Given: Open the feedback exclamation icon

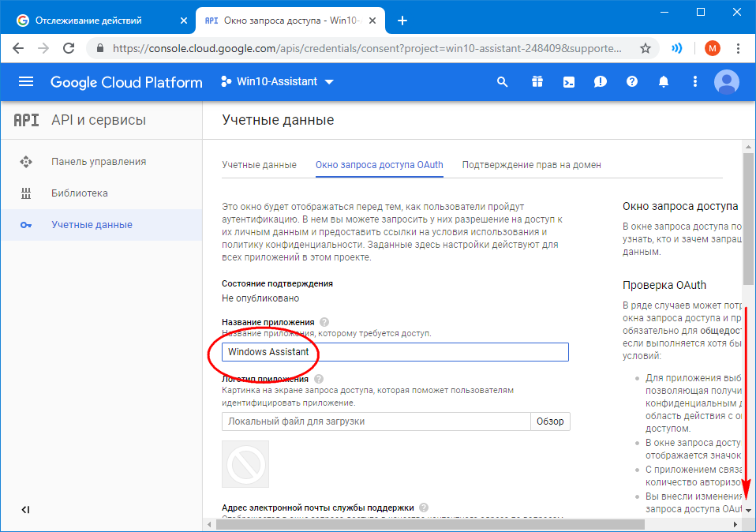Looking at the screenshot, I should pyautogui.click(x=601, y=82).
